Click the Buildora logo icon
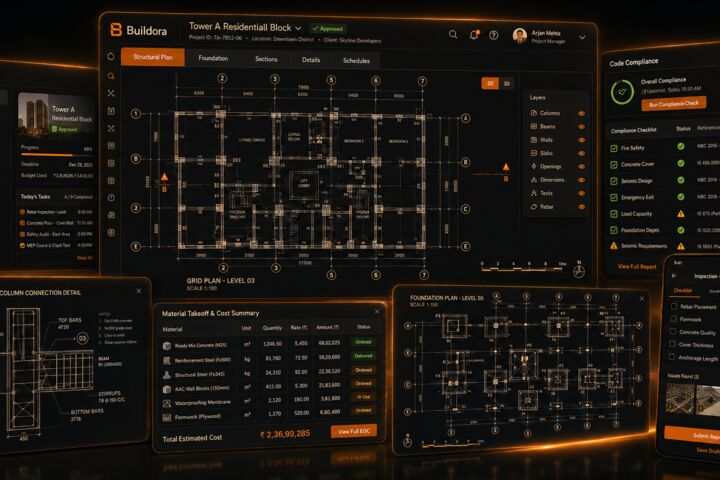This screenshot has width=720, height=480. click(116, 29)
